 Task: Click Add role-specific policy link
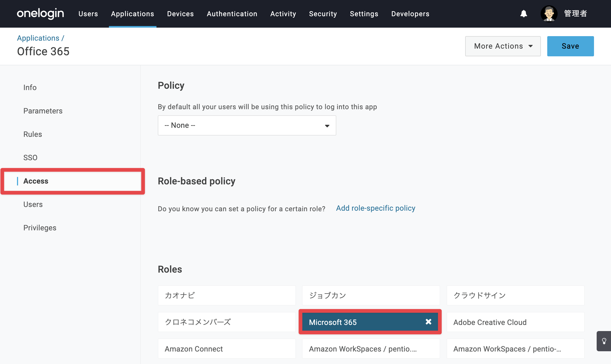coord(376,208)
